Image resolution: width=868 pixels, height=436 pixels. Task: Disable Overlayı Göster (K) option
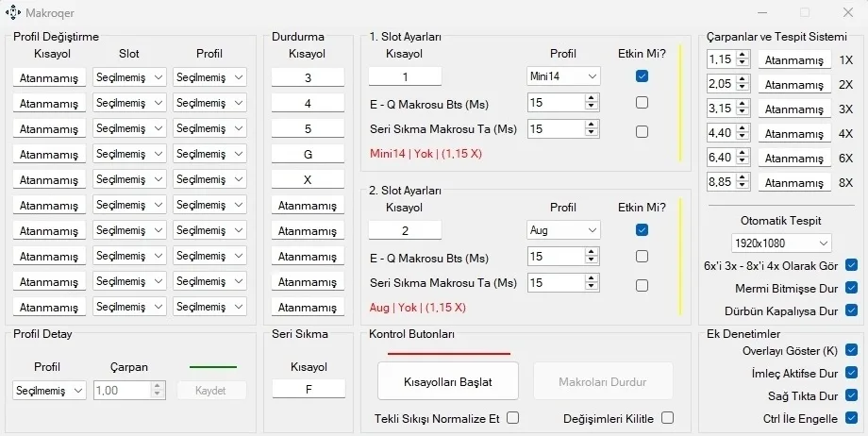852,350
